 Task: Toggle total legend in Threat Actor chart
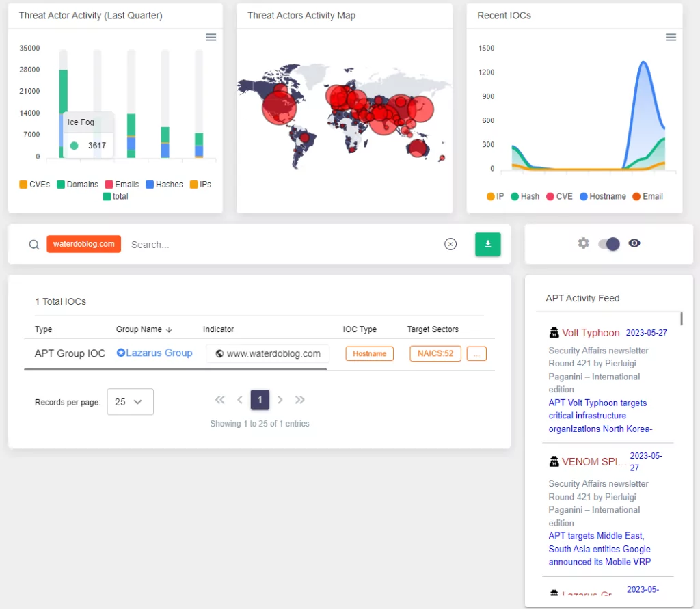coord(116,196)
